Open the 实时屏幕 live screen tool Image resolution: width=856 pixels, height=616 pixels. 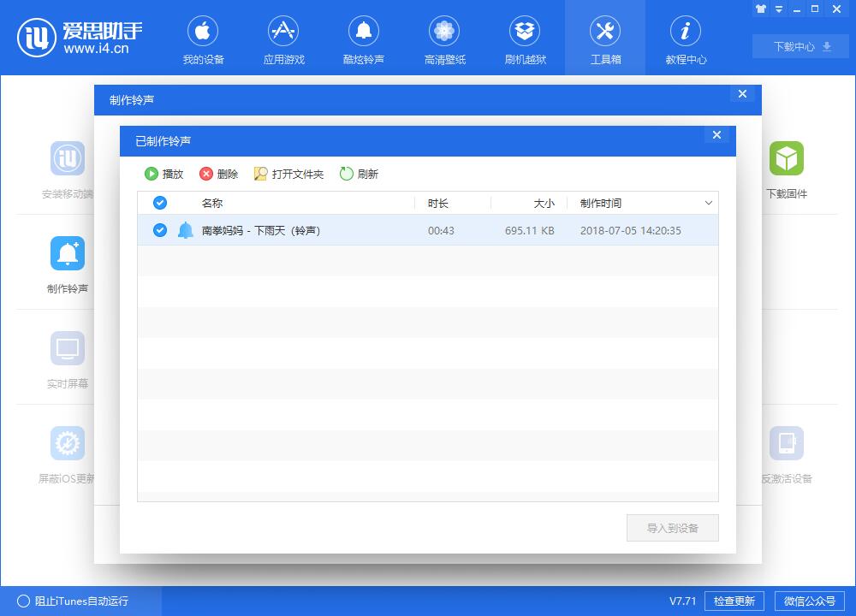[67, 358]
